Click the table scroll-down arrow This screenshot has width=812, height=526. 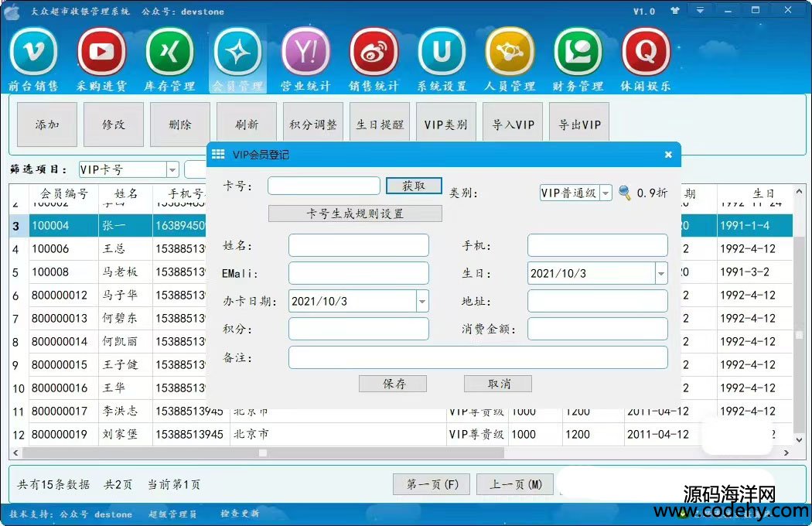(x=799, y=439)
